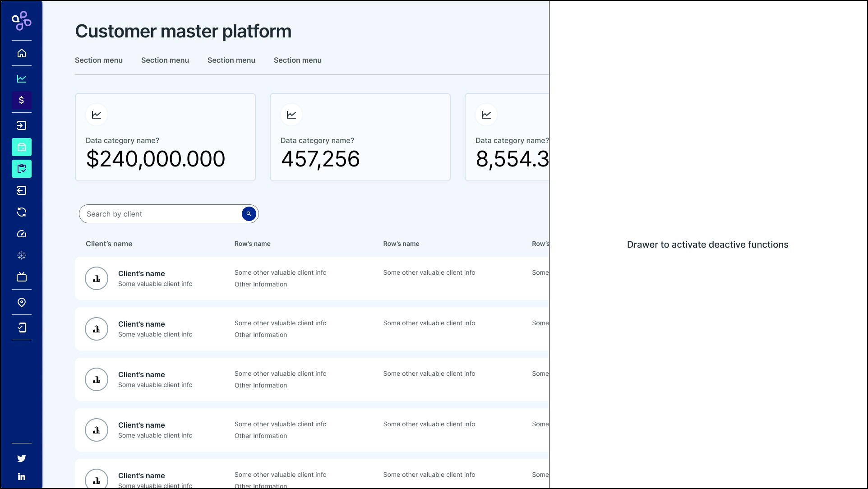
Task: Click chart icon on 457,256 card
Action: coord(291,115)
